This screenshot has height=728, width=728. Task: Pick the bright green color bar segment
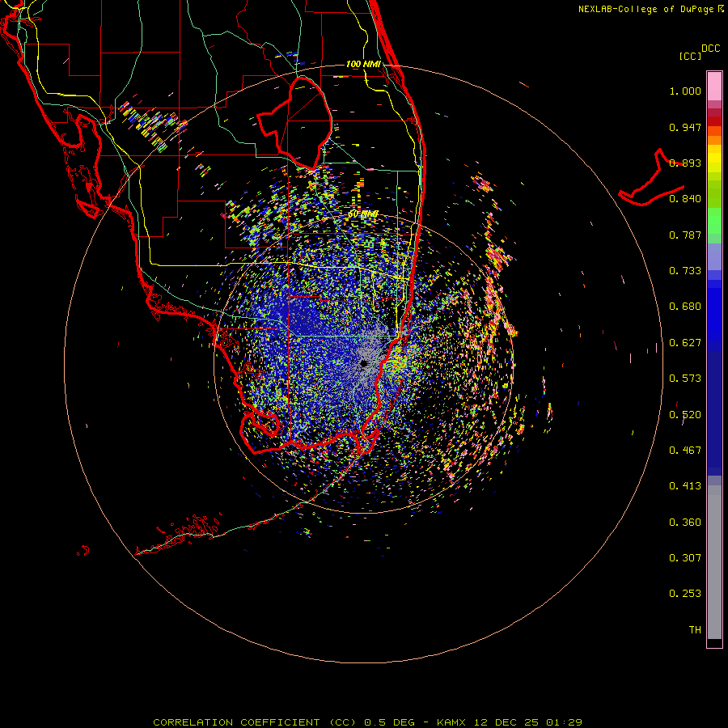pos(714,221)
